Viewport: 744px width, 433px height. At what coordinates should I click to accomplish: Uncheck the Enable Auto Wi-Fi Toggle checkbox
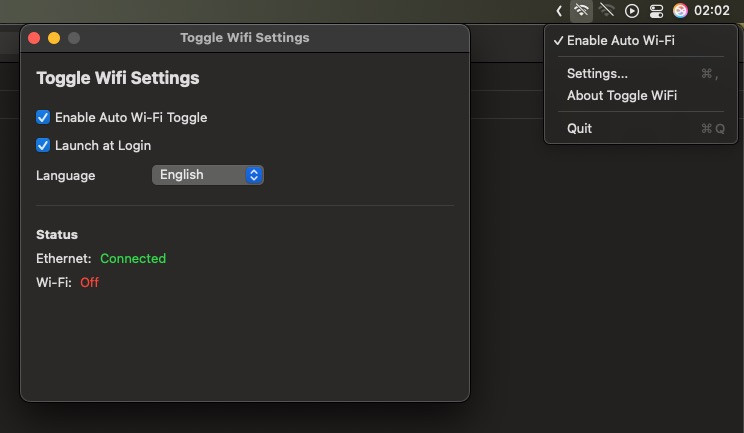(x=43, y=117)
